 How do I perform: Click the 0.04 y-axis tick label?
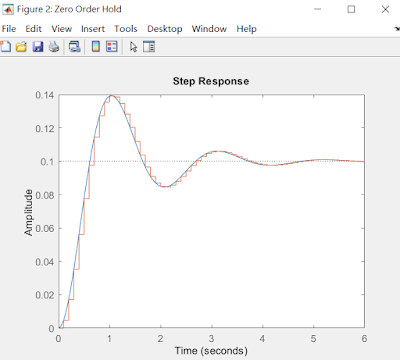click(x=45, y=262)
